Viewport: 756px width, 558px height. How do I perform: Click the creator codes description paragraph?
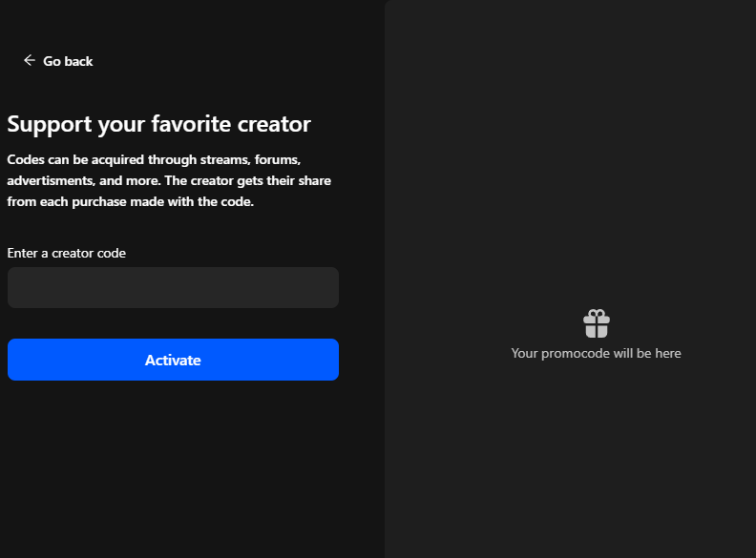point(169,180)
